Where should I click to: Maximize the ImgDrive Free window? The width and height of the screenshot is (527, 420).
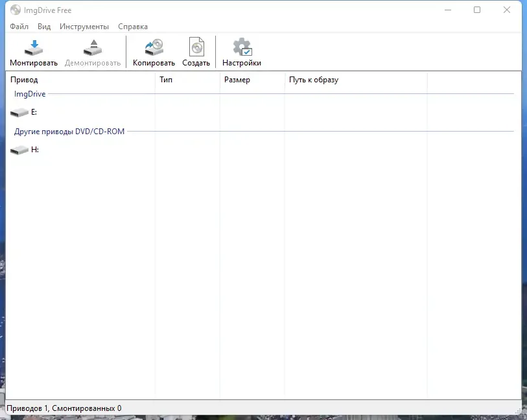point(477,10)
